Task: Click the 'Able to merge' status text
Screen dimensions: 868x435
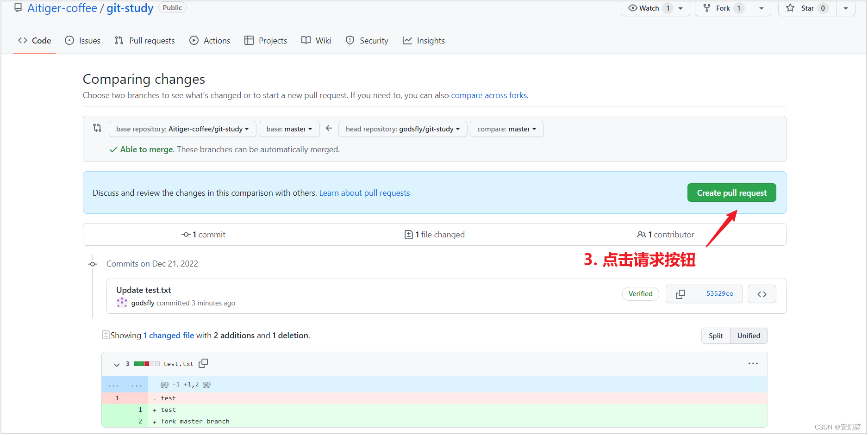Action: [x=147, y=149]
